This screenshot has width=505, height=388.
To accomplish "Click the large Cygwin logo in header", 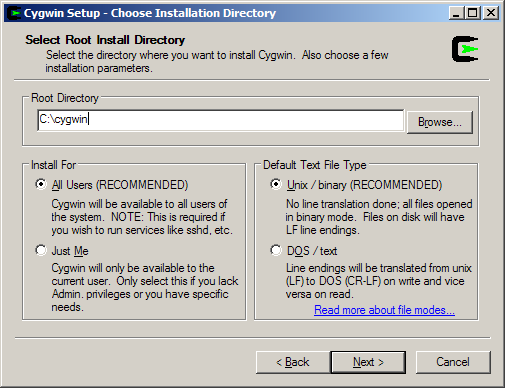I will click(x=465, y=49).
